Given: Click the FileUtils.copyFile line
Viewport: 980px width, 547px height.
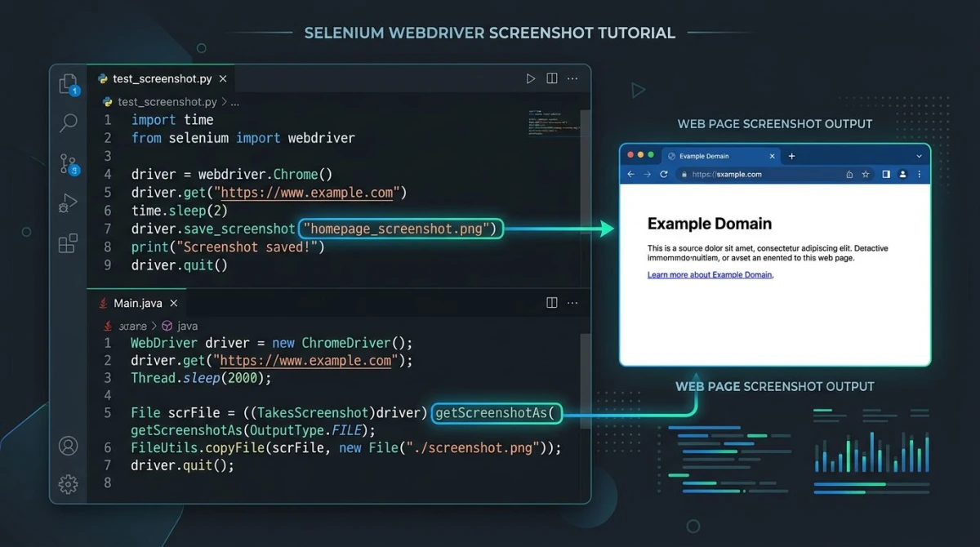Looking at the screenshot, I should (x=346, y=448).
